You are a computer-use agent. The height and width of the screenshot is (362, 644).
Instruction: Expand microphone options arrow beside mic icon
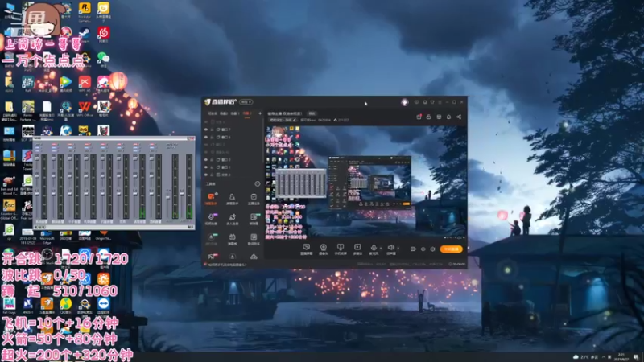coord(381,248)
